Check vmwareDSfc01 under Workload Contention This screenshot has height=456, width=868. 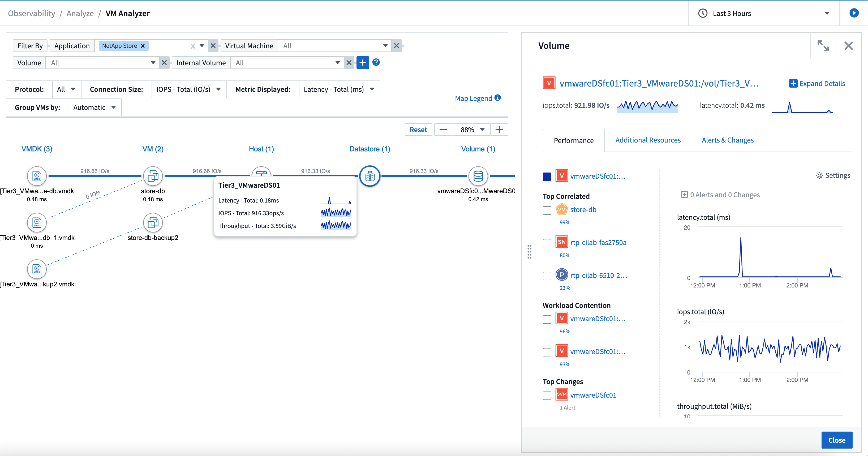(547, 319)
